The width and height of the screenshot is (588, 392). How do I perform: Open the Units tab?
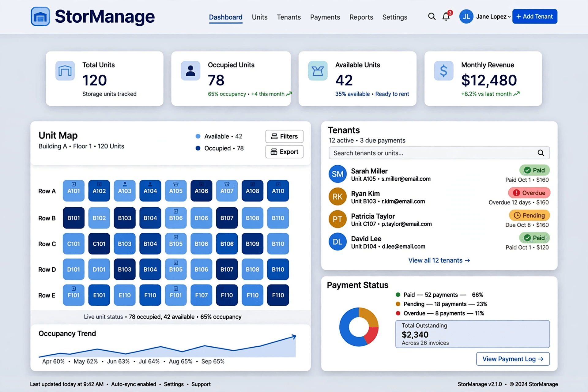(x=260, y=17)
